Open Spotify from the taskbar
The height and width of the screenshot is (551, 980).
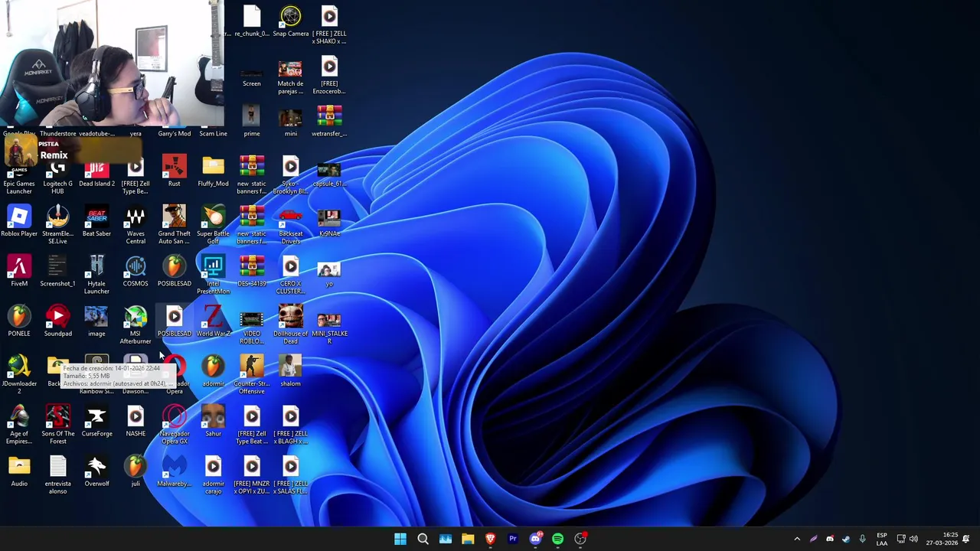click(557, 539)
